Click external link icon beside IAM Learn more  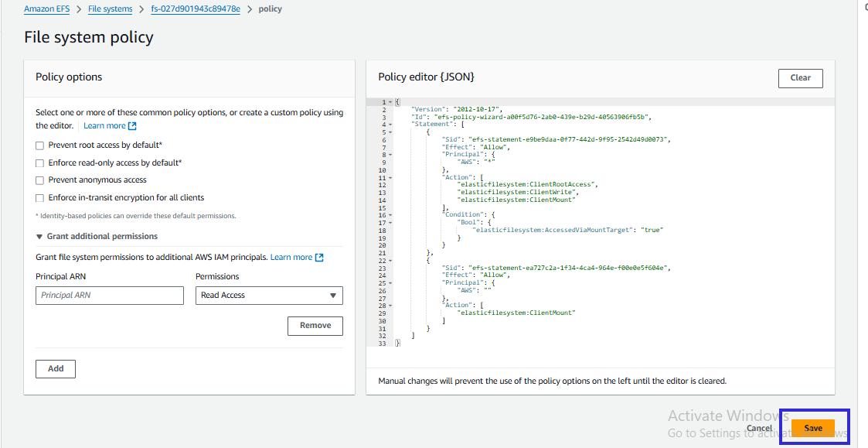(x=319, y=257)
